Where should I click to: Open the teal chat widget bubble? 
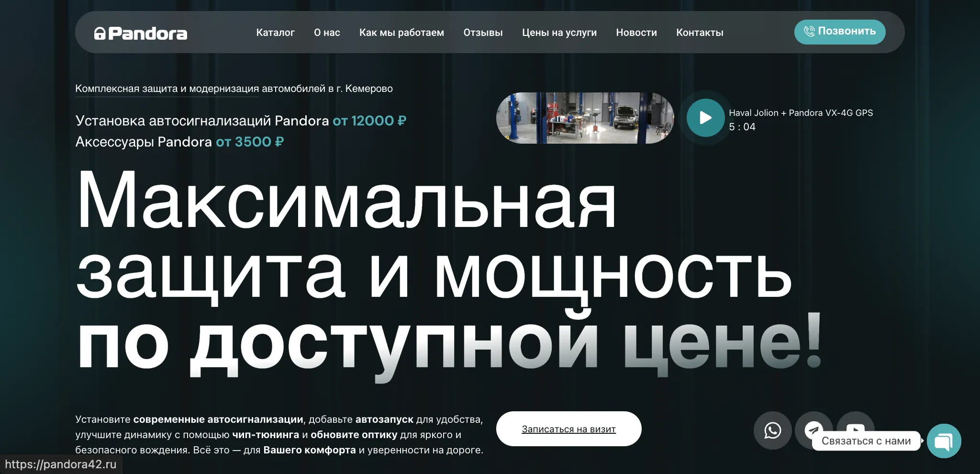click(944, 441)
